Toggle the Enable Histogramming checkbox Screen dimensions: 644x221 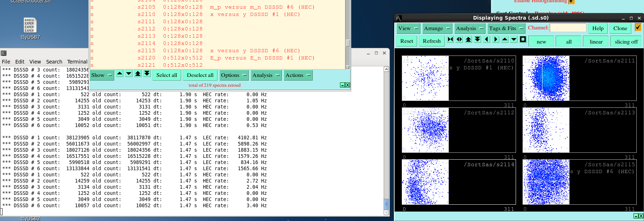pyautogui.click(x=571, y=1)
